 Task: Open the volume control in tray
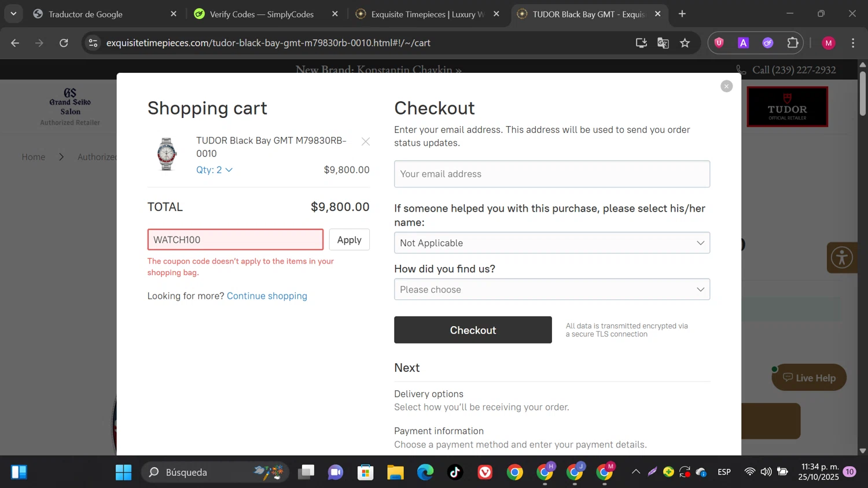click(766, 472)
